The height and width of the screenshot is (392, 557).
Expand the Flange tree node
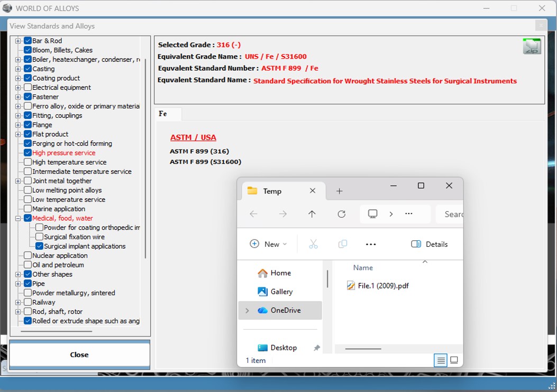tap(18, 125)
